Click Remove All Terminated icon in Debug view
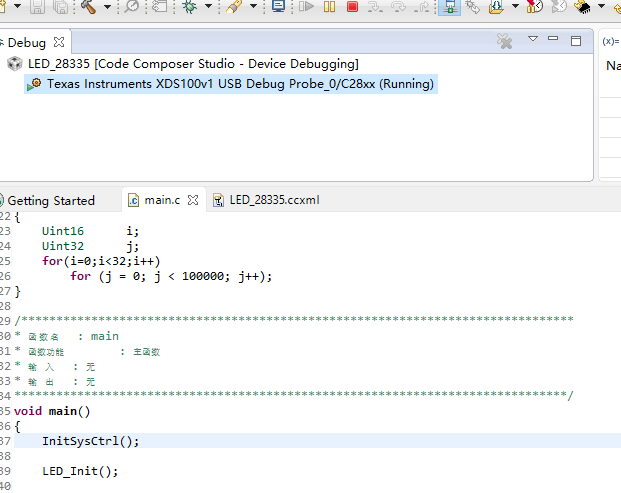The height and width of the screenshot is (493, 621). tap(505, 41)
